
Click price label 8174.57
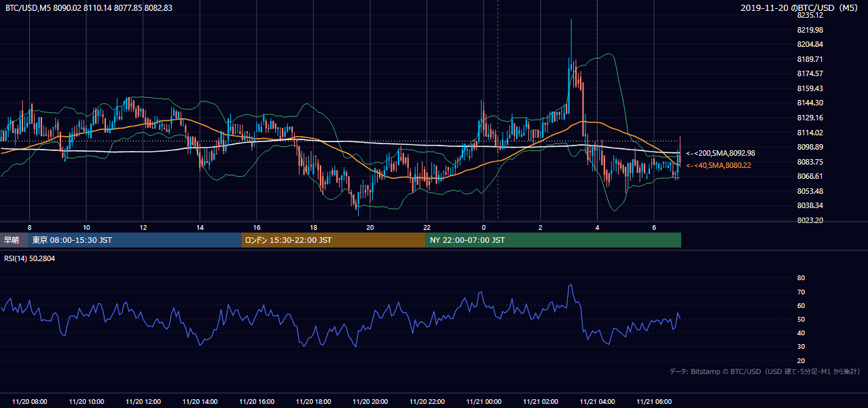pyautogui.click(x=810, y=73)
